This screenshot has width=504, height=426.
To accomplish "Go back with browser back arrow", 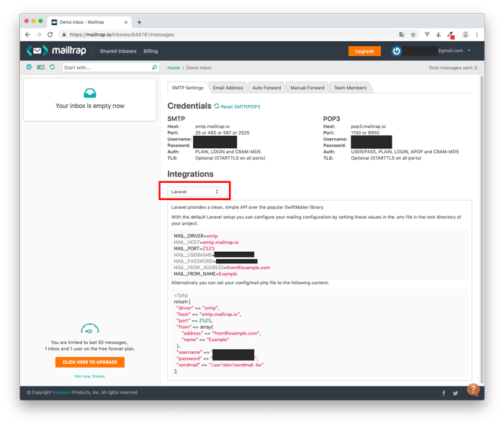I will tap(27, 35).
